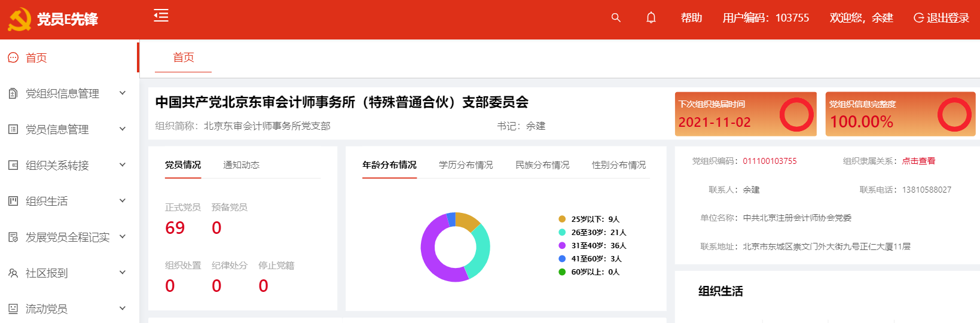Screen dimensions: 980x323
Task: Click the 社区报到 people icon
Action: tap(13, 273)
